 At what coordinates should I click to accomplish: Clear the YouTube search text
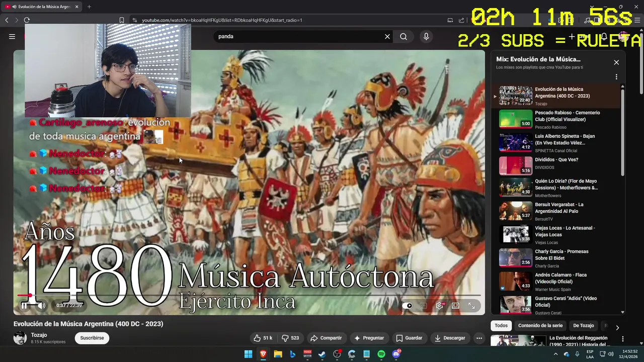(x=387, y=36)
